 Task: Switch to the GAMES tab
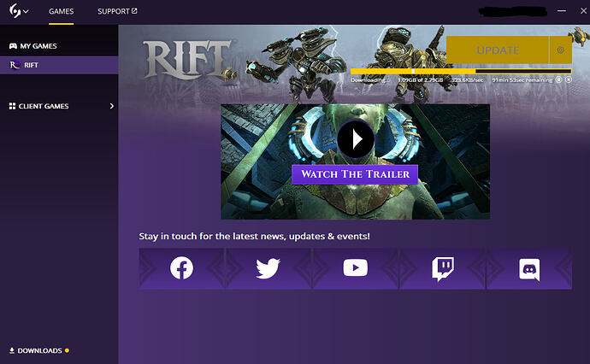[x=61, y=11]
